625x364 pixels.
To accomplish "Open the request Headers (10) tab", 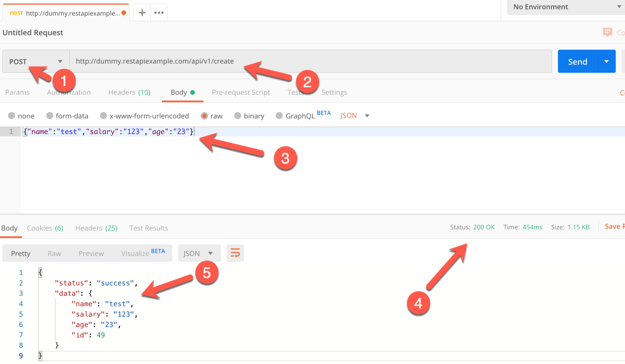I will tap(129, 92).
